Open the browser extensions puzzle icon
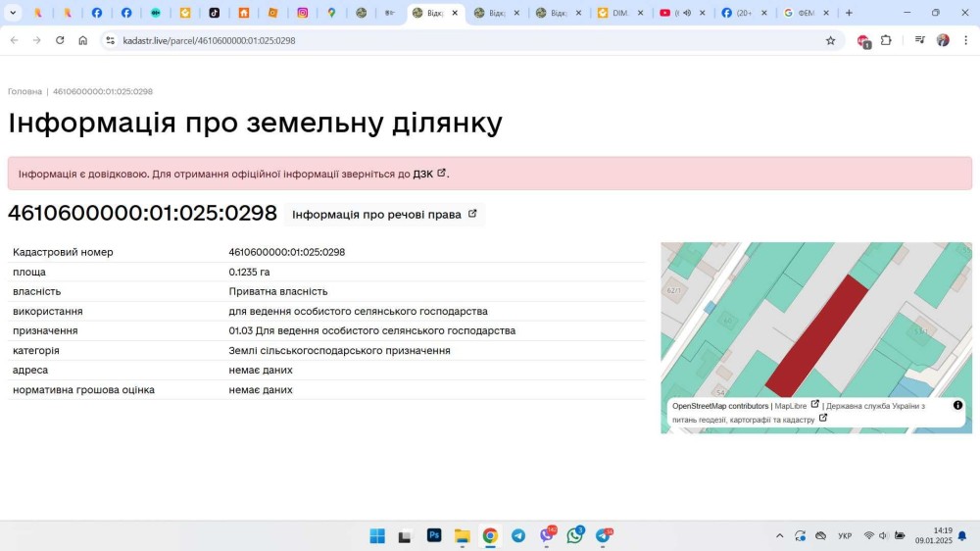This screenshot has height=551, width=980. 886,40
